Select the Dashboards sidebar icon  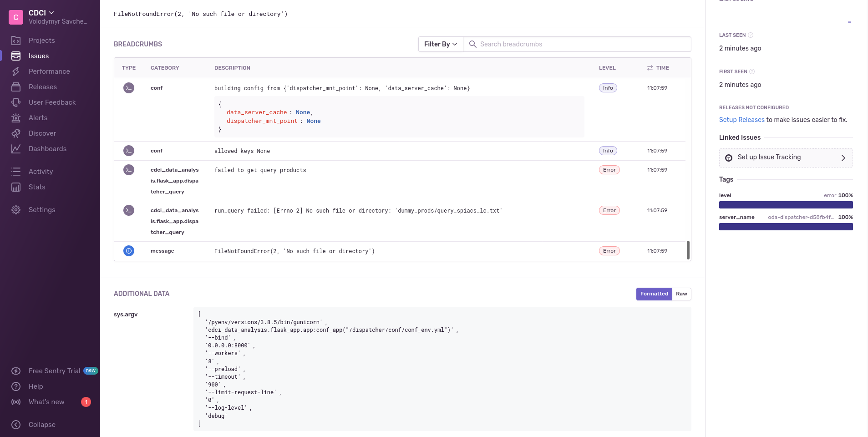15,148
